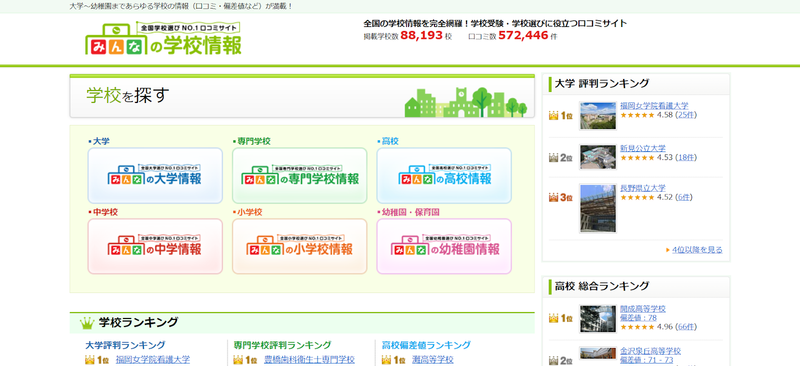Open 新見公立大学 link in sidebar
The width and height of the screenshot is (800, 366).
tap(643, 148)
